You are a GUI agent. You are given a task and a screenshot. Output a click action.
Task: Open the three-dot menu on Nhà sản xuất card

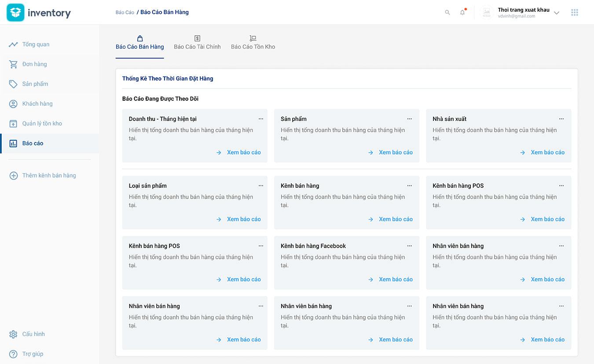[561, 119]
